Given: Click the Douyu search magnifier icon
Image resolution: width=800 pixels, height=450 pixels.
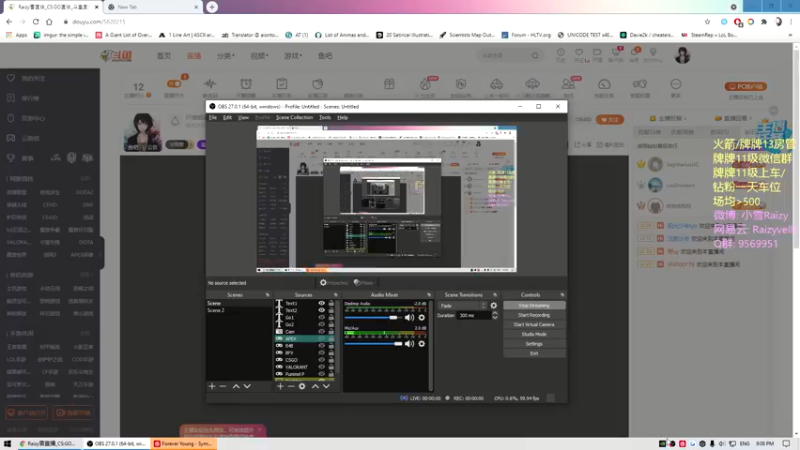Looking at the screenshot, I should (x=535, y=55).
